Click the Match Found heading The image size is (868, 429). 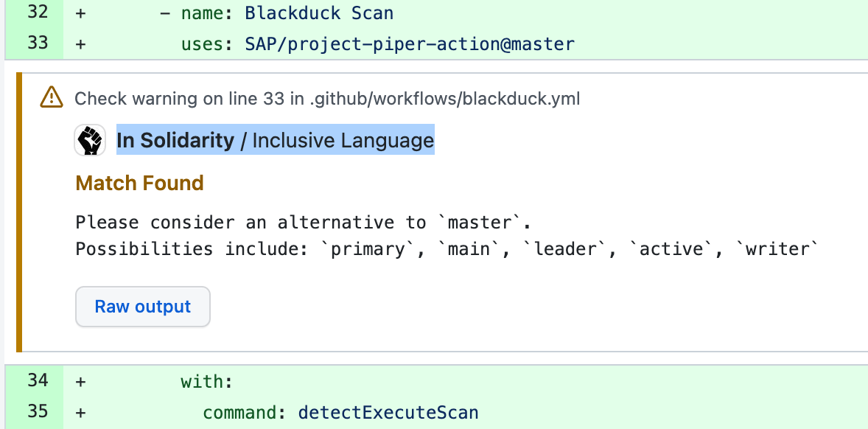point(139,183)
